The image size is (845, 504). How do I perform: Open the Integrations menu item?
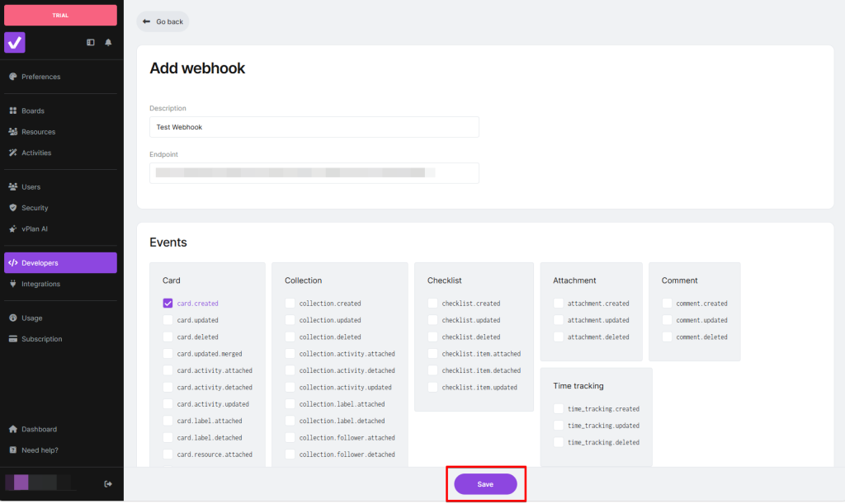pos(40,284)
